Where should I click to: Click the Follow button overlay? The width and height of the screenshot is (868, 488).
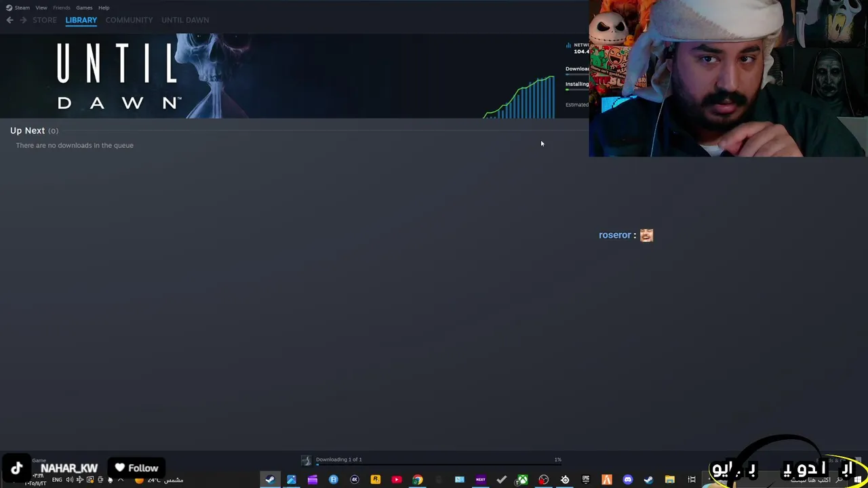[x=137, y=468]
